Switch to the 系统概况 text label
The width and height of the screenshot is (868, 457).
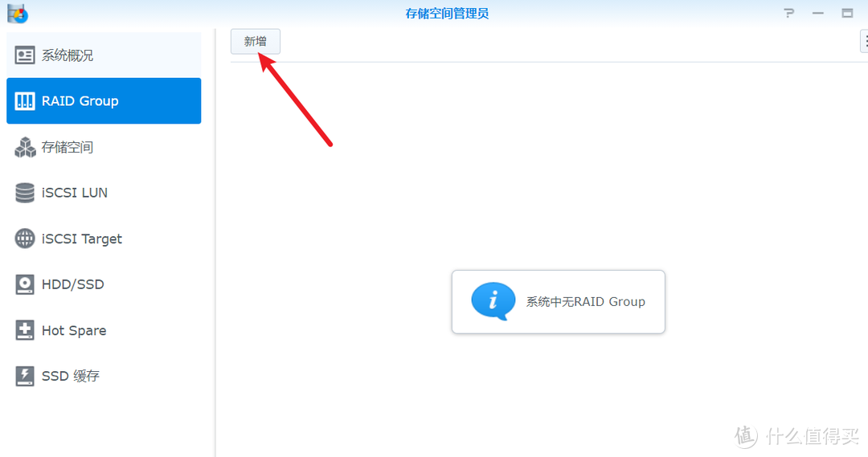(68, 55)
